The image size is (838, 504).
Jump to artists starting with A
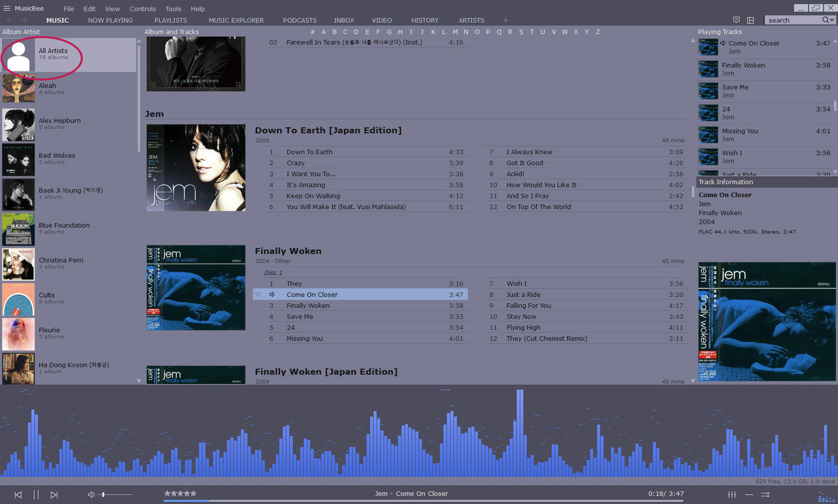(323, 31)
